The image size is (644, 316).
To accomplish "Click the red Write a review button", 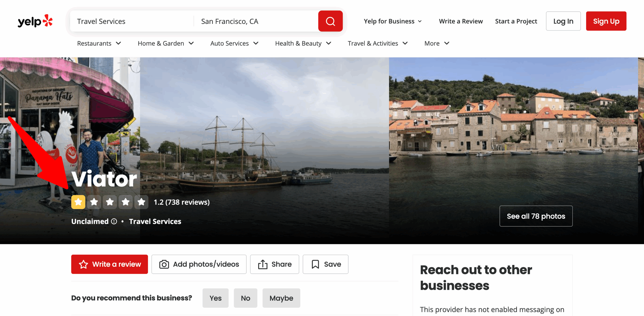I will point(109,264).
